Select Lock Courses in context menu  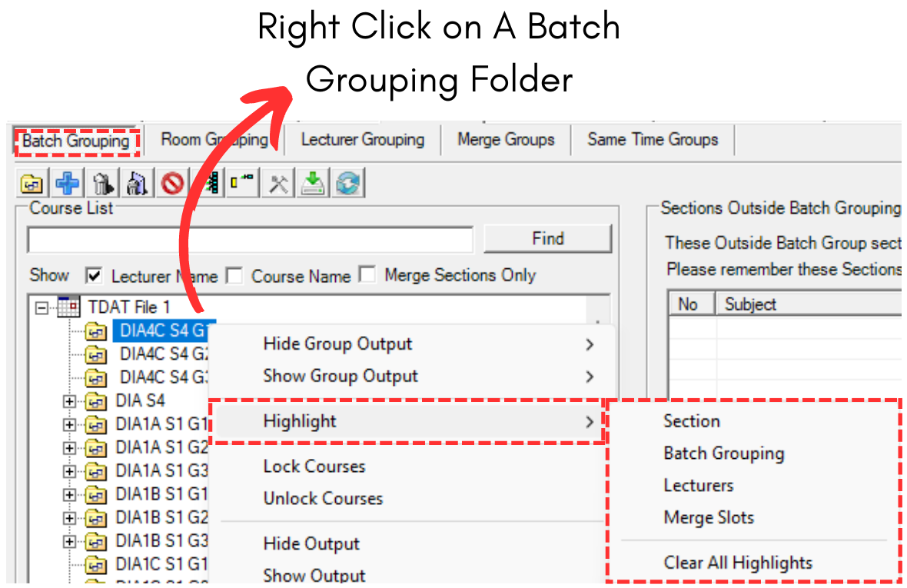click(314, 467)
